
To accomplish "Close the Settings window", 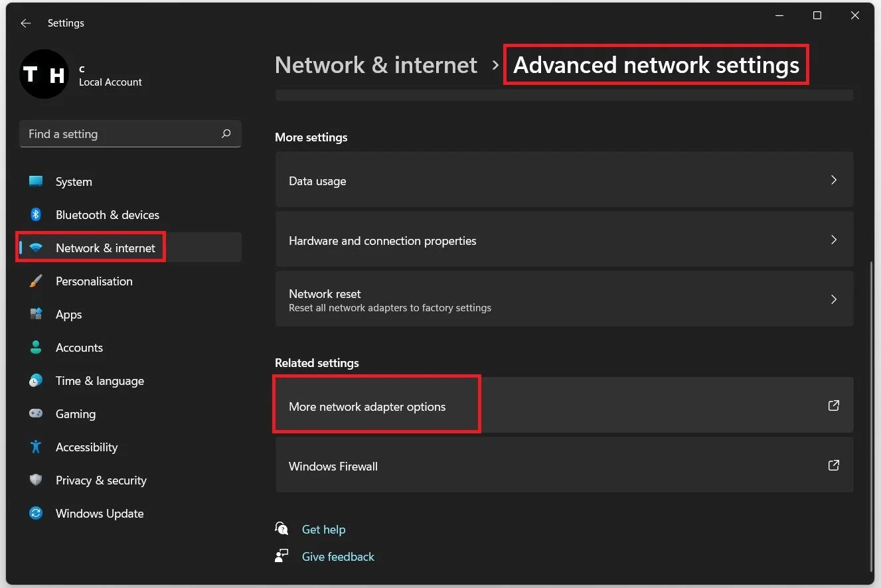I will [855, 15].
